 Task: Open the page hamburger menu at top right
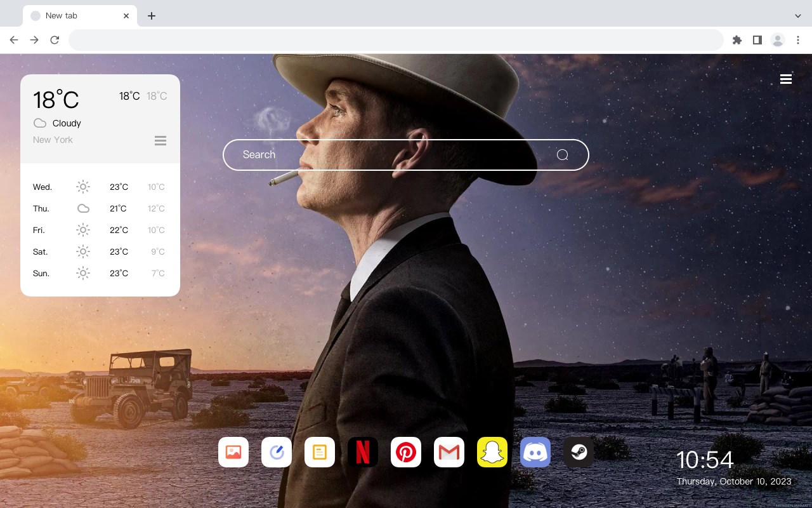pyautogui.click(x=786, y=79)
